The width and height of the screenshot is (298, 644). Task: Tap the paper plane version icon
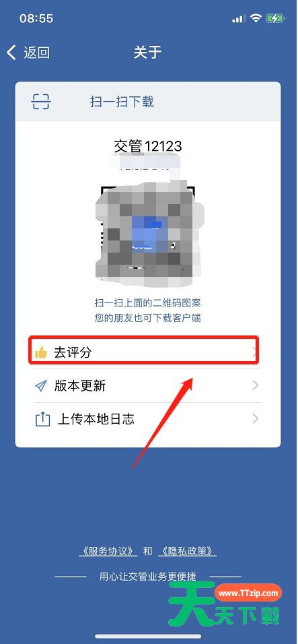41,386
